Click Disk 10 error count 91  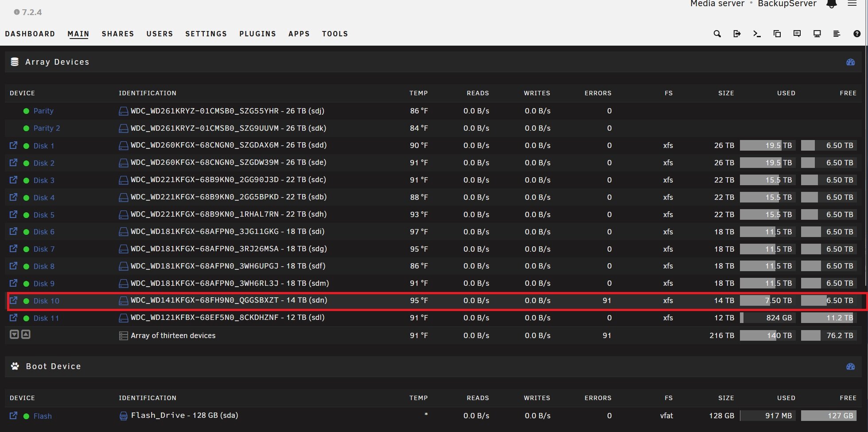pos(607,300)
